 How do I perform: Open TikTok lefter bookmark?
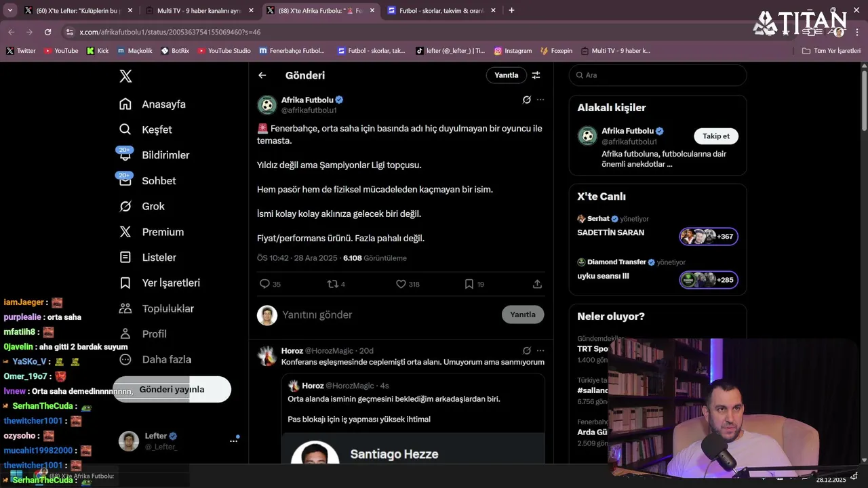coord(451,51)
